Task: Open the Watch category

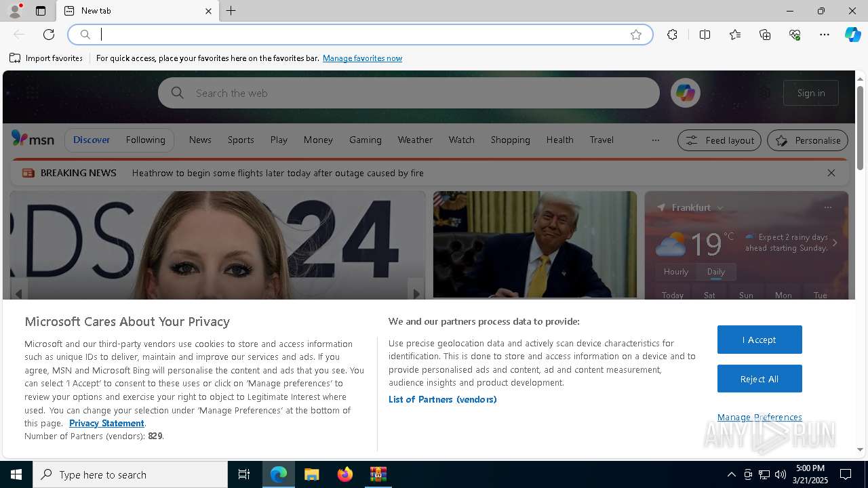Action: coord(462,140)
